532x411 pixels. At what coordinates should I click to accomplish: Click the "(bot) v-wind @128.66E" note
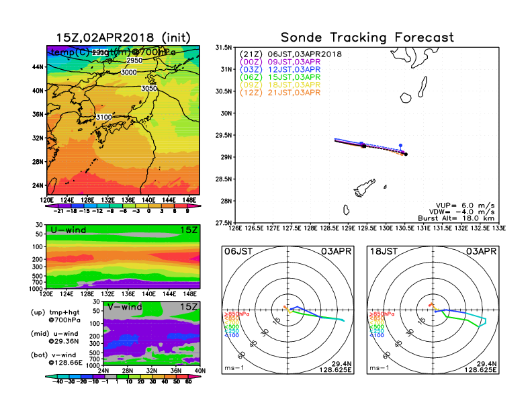[x=56, y=359]
